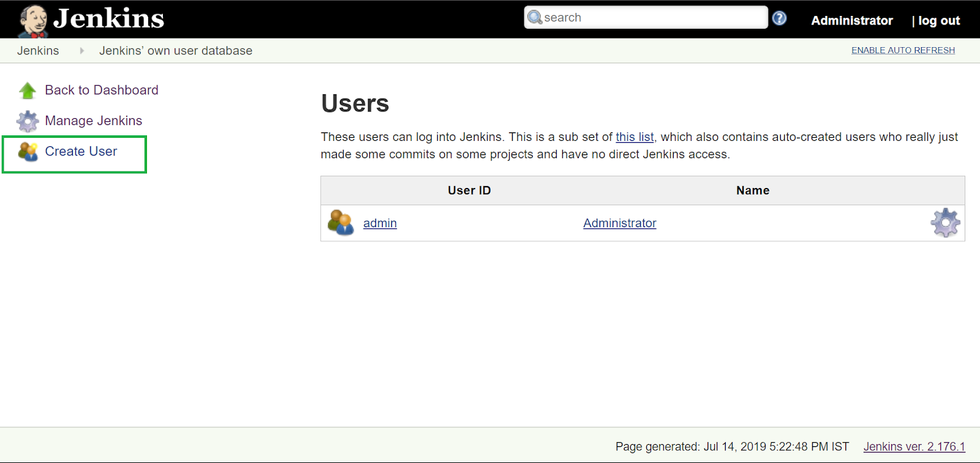Click the Jenkins title text in header
Screen dimensions: 980x463
109,18
